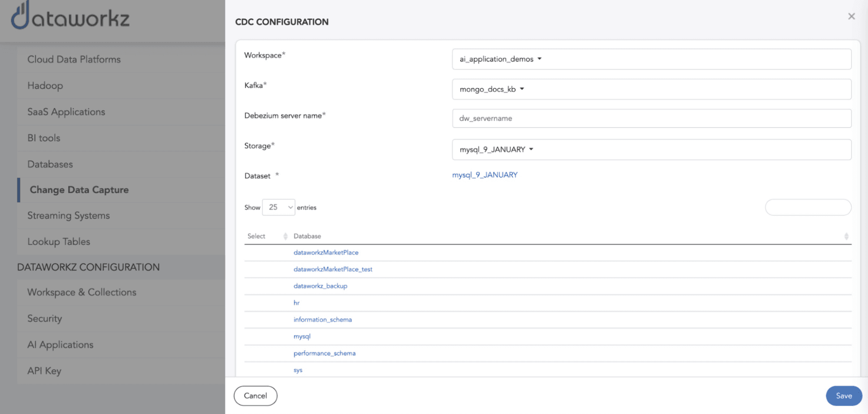Open Workspace & Collections menu item
The height and width of the screenshot is (414, 868).
pyautogui.click(x=82, y=292)
